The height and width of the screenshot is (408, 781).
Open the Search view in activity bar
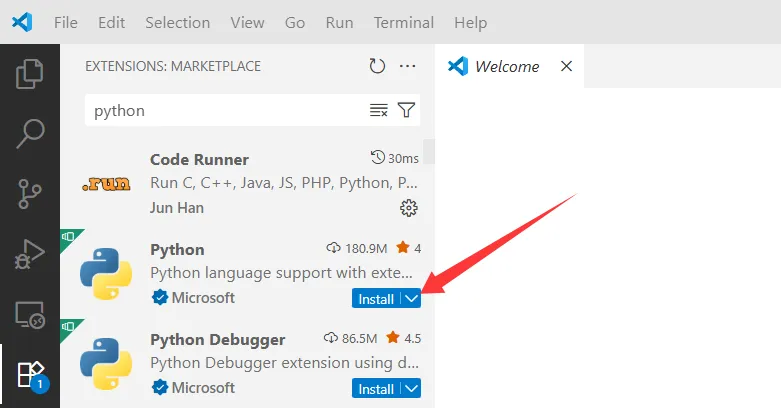coord(30,134)
